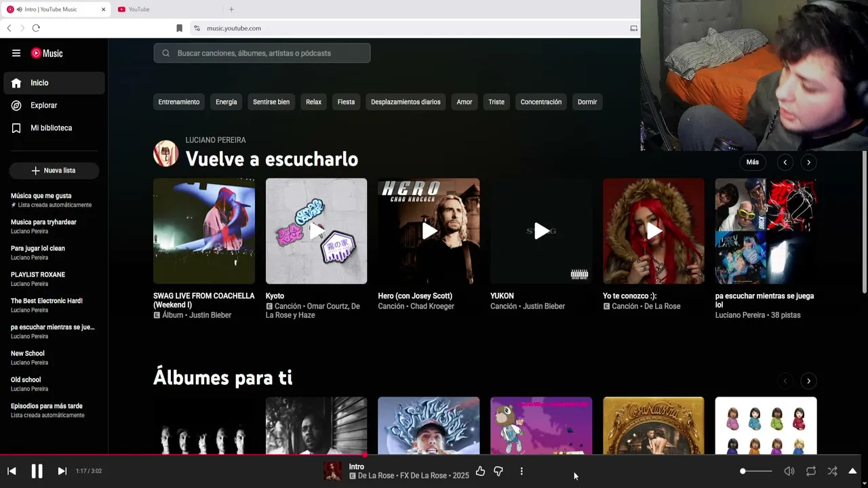Click the YouTube Music logo

pos(47,54)
